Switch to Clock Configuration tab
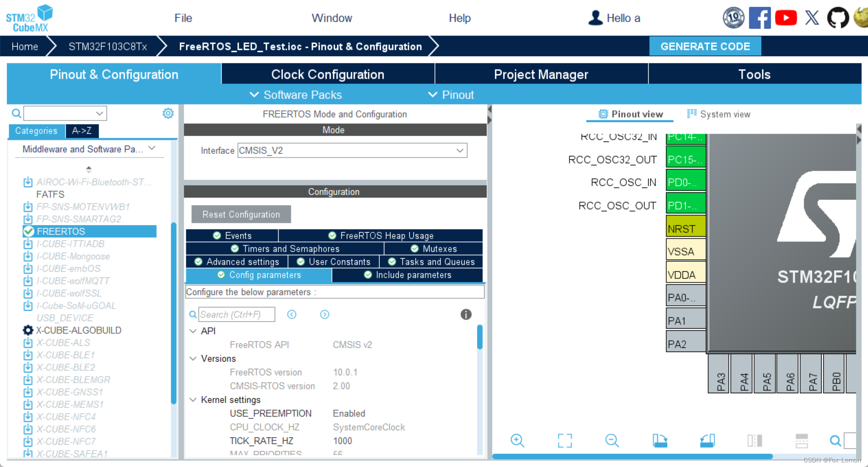The height and width of the screenshot is (467, 868). coord(328,74)
